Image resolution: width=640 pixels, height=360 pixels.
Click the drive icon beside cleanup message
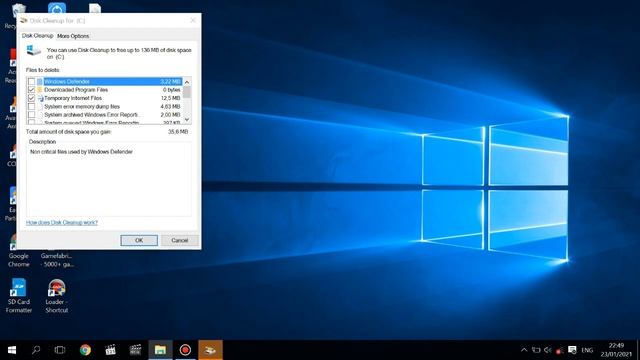point(33,51)
